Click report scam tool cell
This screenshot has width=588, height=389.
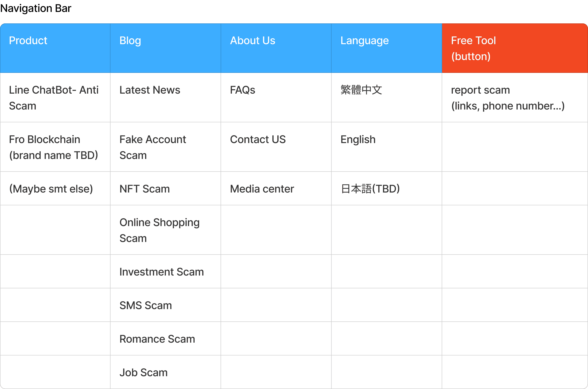click(x=508, y=98)
